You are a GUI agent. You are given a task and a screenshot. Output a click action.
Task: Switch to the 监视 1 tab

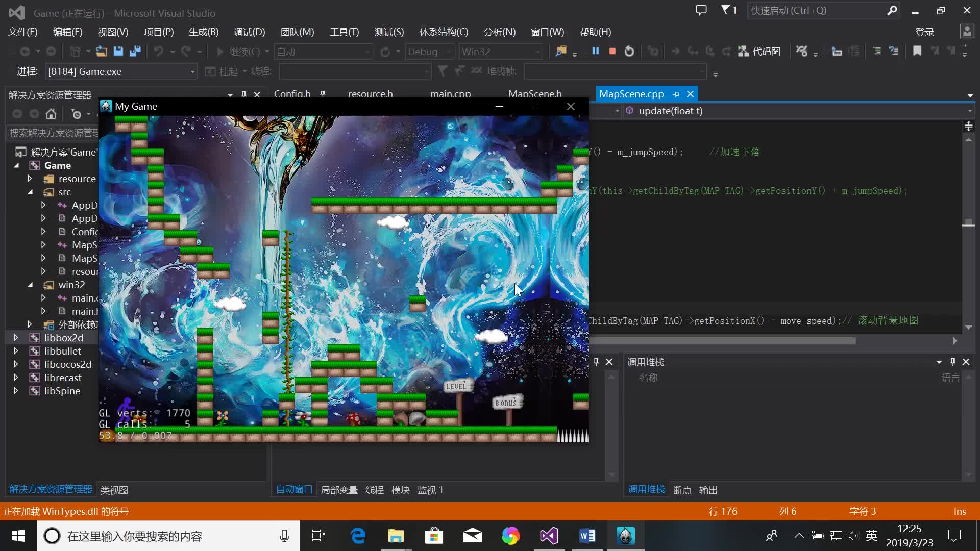coord(430,490)
